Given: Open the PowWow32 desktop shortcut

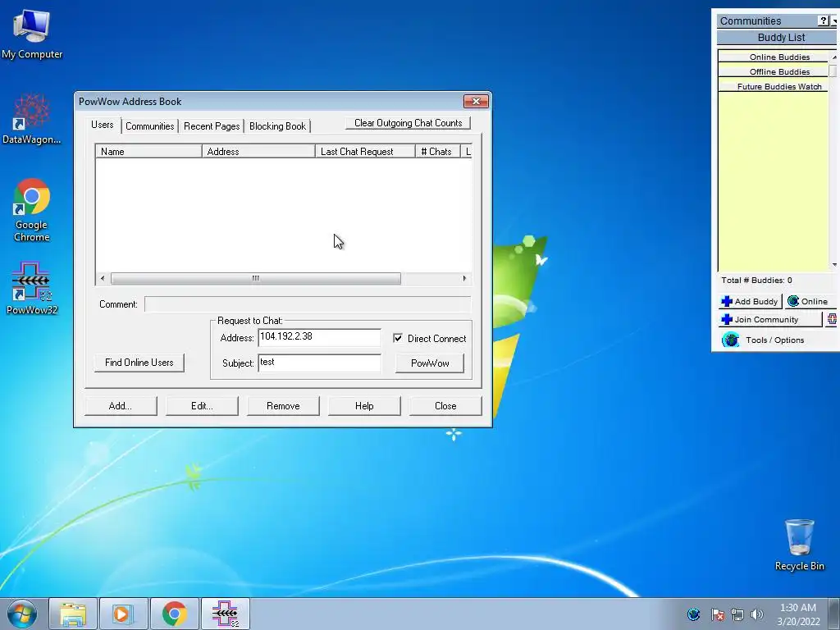Looking at the screenshot, I should pyautogui.click(x=32, y=288).
